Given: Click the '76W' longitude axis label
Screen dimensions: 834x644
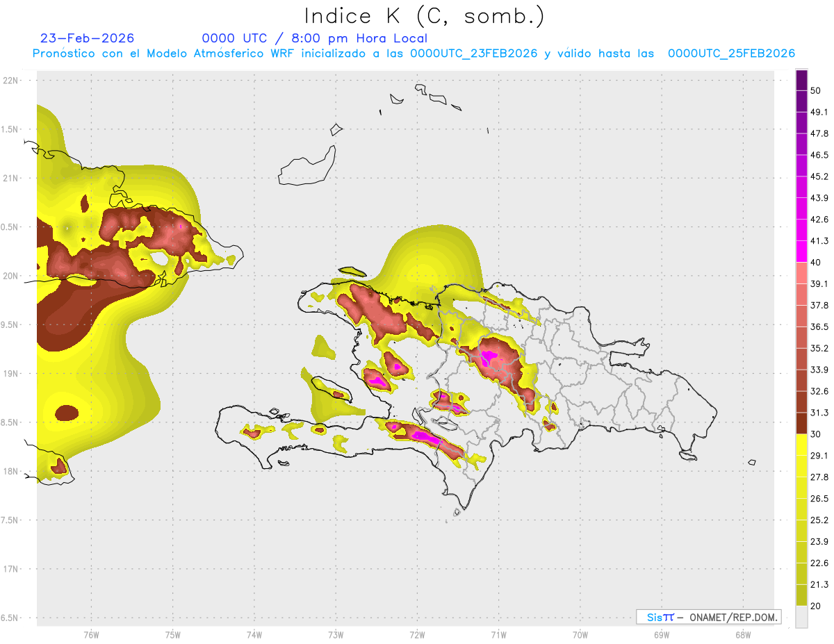Looking at the screenshot, I should 91,634.
